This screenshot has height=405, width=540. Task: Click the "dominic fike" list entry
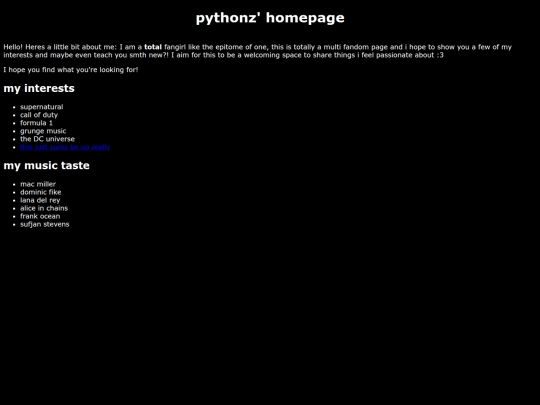[x=41, y=192]
